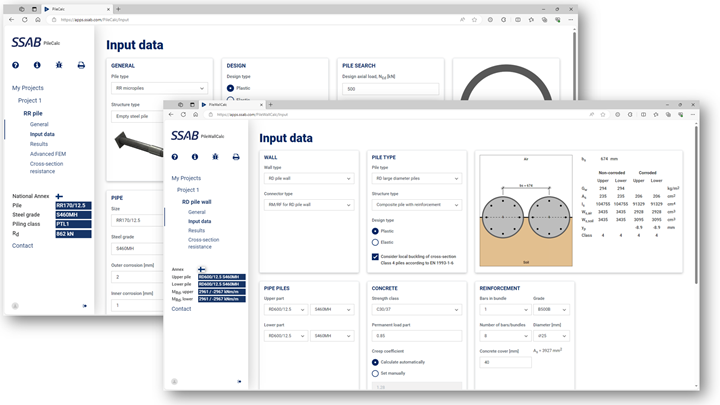720x405 pixels.
Task: Click Concrete cover input field
Action: point(505,362)
